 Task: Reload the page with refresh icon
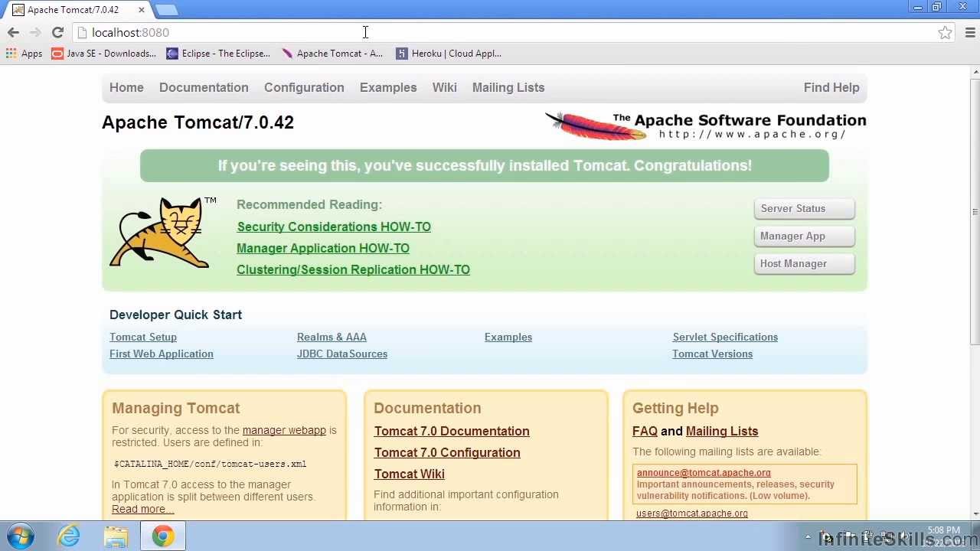(57, 32)
